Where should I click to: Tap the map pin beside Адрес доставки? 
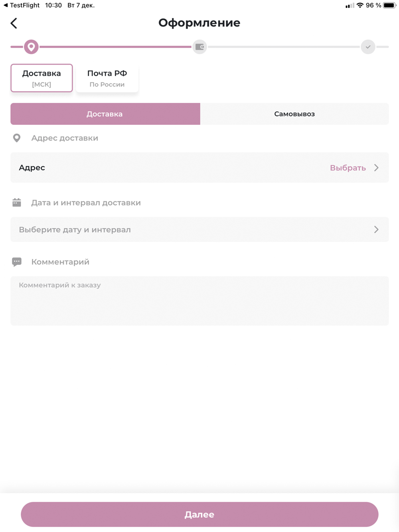(x=17, y=138)
